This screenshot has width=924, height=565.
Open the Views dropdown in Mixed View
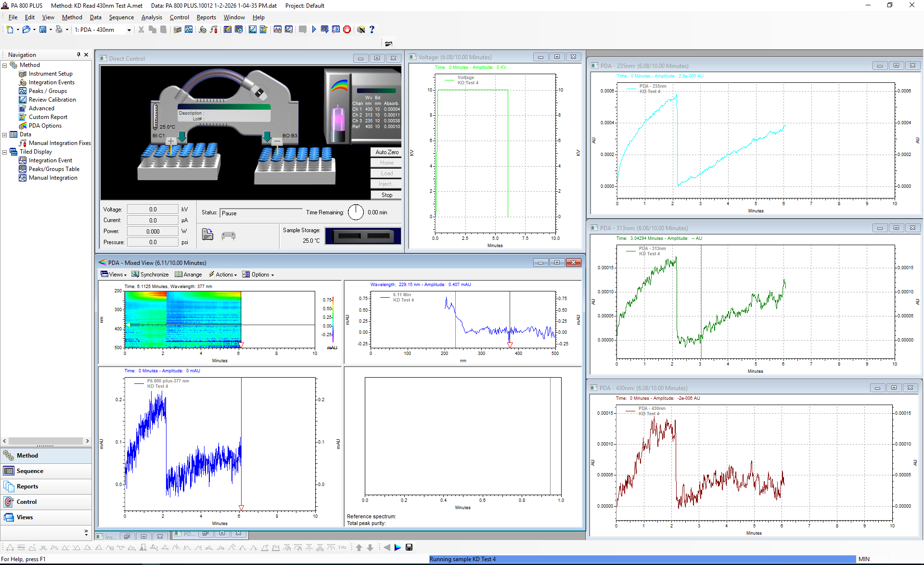pos(114,275)
